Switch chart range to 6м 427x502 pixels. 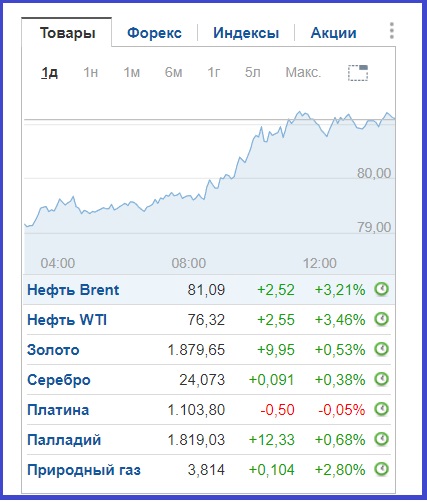coord(173,72)
